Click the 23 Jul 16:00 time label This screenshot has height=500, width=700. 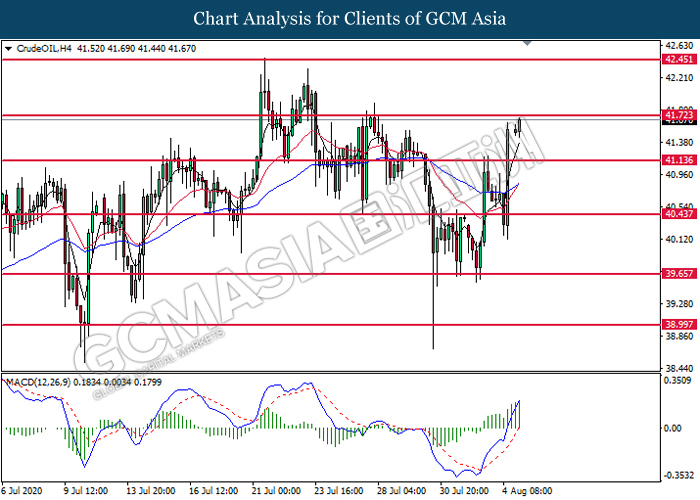tap(338, 491)
